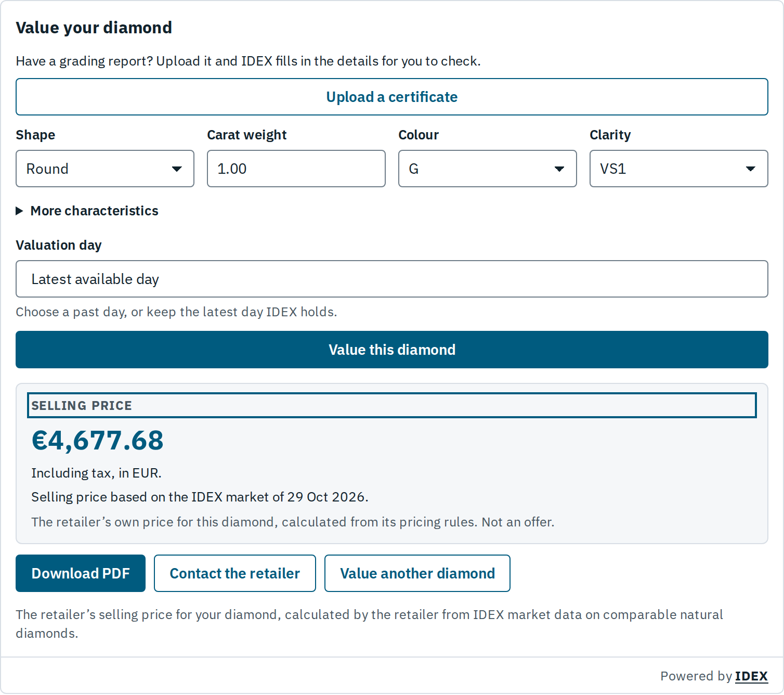Click the Colour field label
The width and height of the screenshot is (784, 695).
coord(419,135)
